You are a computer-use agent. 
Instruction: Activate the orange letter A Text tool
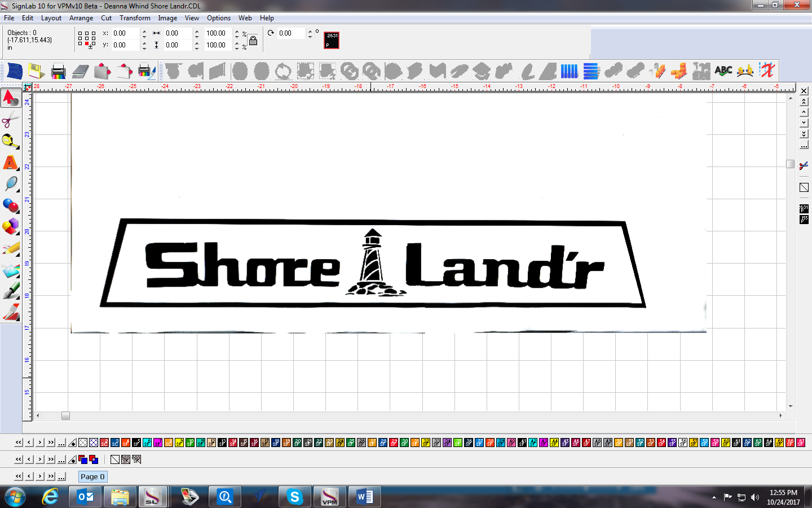(10, 163)
